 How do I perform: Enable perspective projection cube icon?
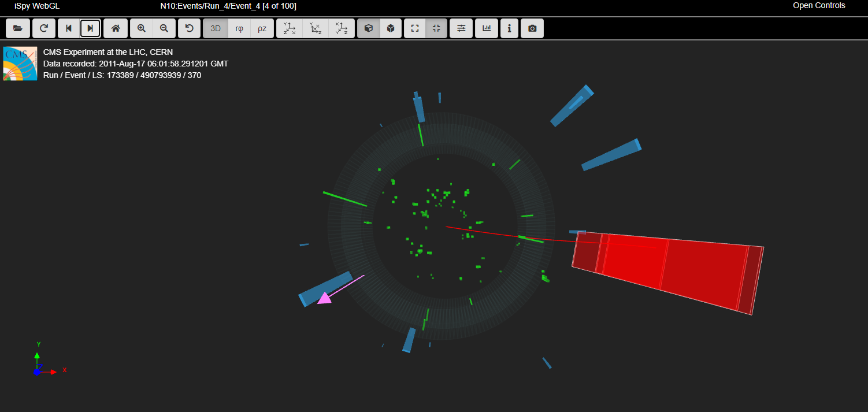pos(369,28)
